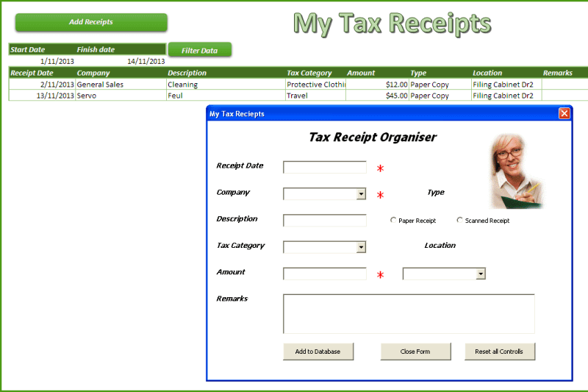Click the Close Form button

click(415, 352)
